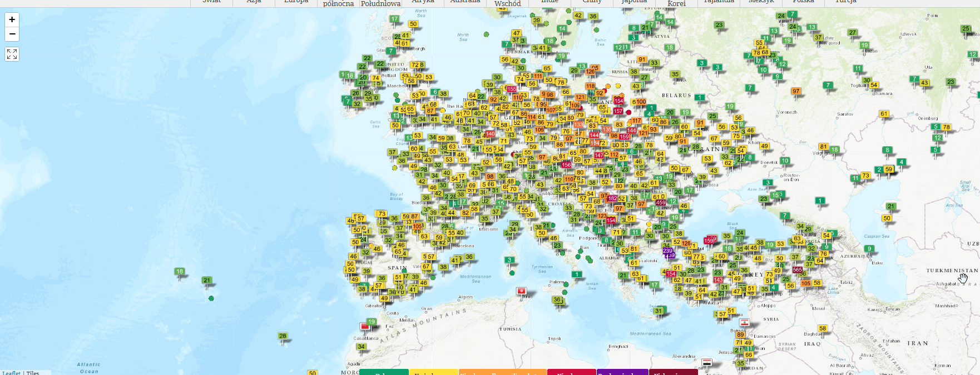The height and width of the screenshot is (375, 980).
Task: Click the zoom out (−) map button
Action: [12, 34]
